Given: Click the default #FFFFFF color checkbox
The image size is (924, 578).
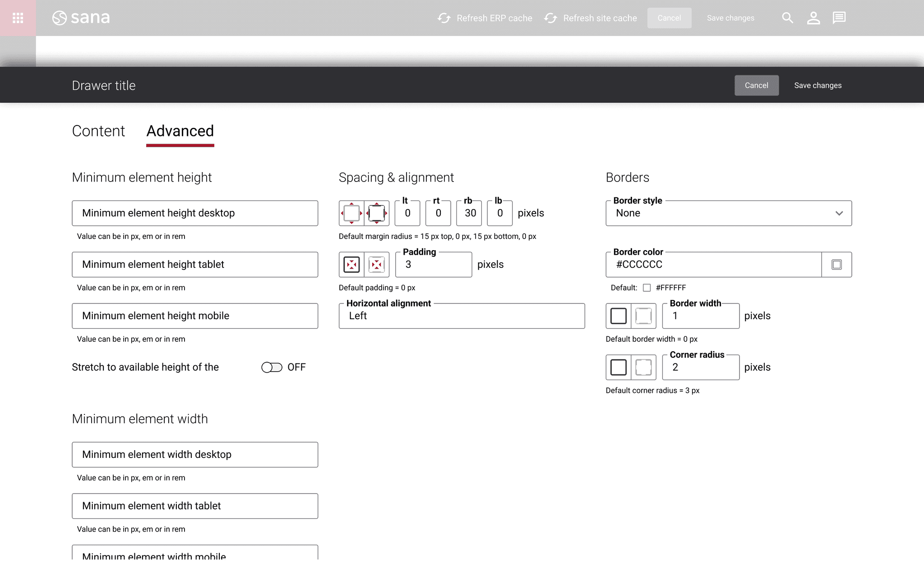Looking at the screenshot, I should pyautogui.click(x=647, y=288).
